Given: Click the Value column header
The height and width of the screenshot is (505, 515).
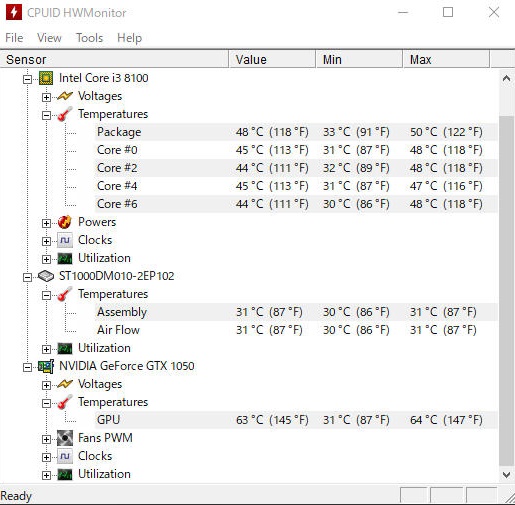Looking at the screenshot, I should pos(272,59).
